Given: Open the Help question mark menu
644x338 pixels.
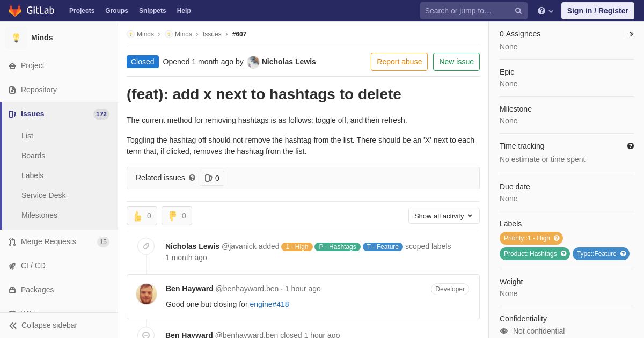Looking at the screenshot, I should click(x=545, y=11).
